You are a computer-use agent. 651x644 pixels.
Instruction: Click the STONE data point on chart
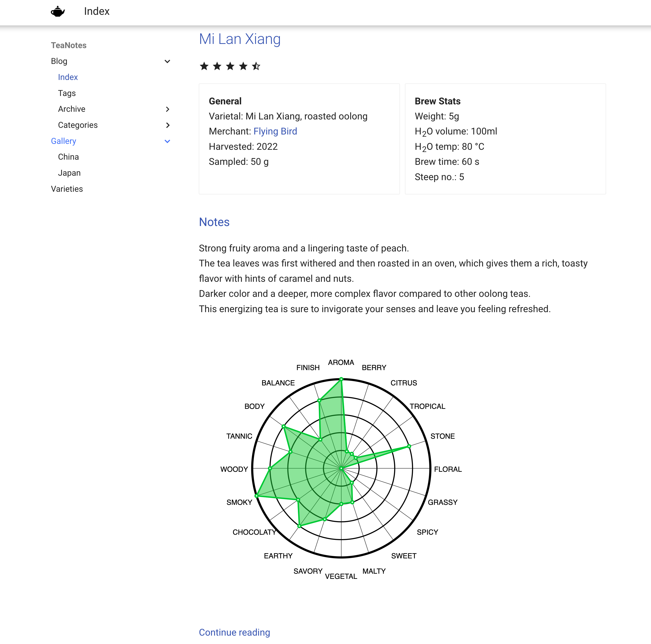click(409, 446)
